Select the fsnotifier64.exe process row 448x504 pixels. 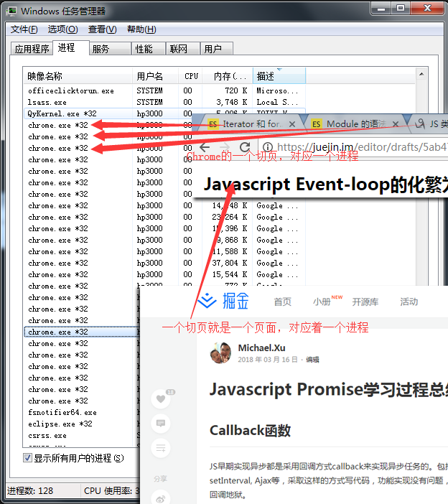pos(82,412)
